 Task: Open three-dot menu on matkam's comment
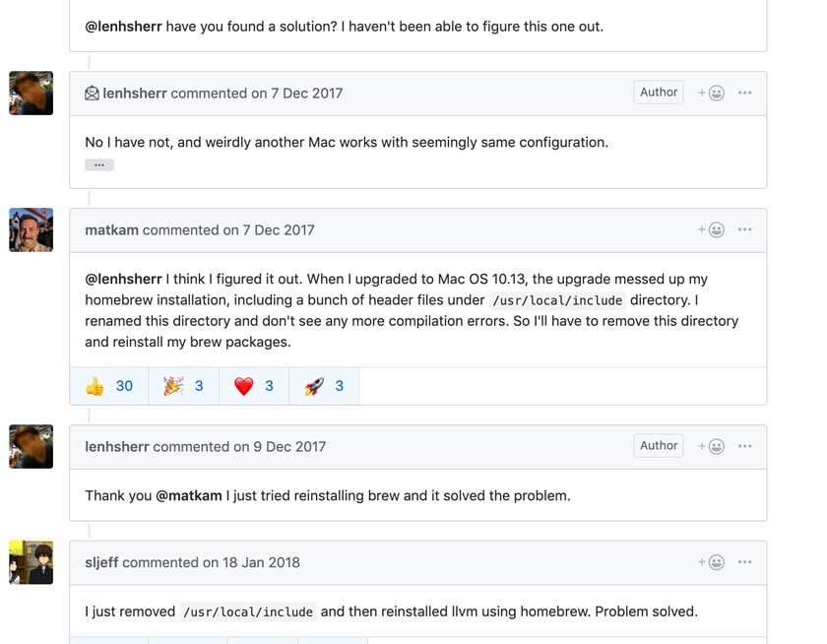pos(744,229)
